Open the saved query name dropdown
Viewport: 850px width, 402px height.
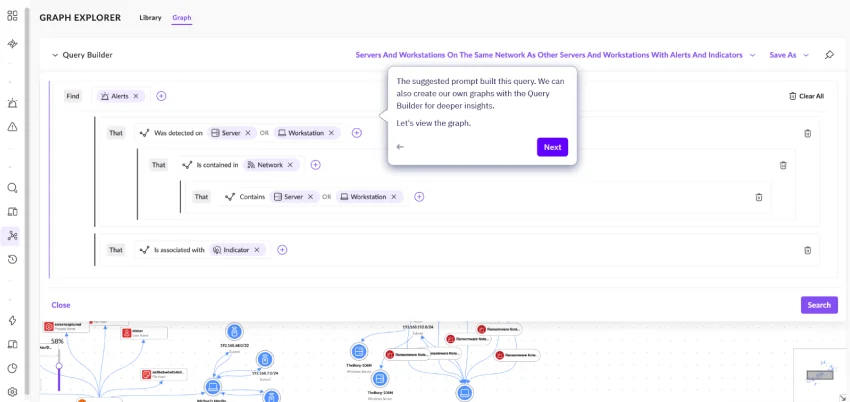(752, 55)
